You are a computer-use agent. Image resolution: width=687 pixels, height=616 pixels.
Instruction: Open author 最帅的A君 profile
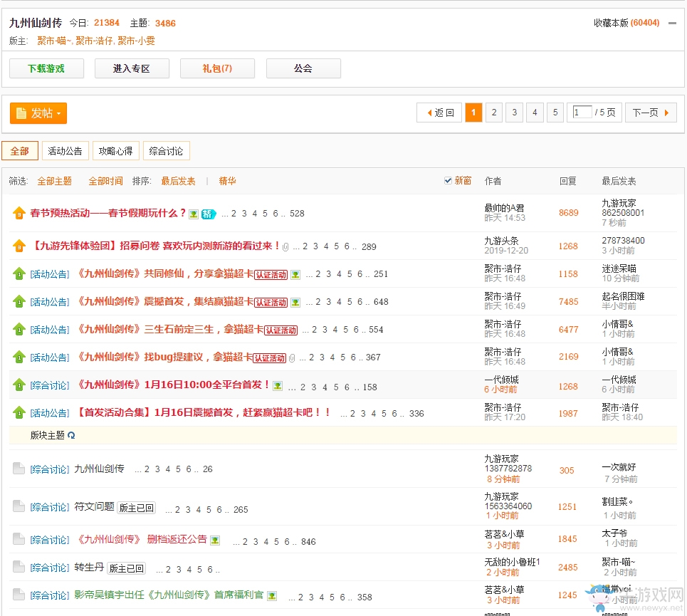pyautogui.click(x=504, y=208)
